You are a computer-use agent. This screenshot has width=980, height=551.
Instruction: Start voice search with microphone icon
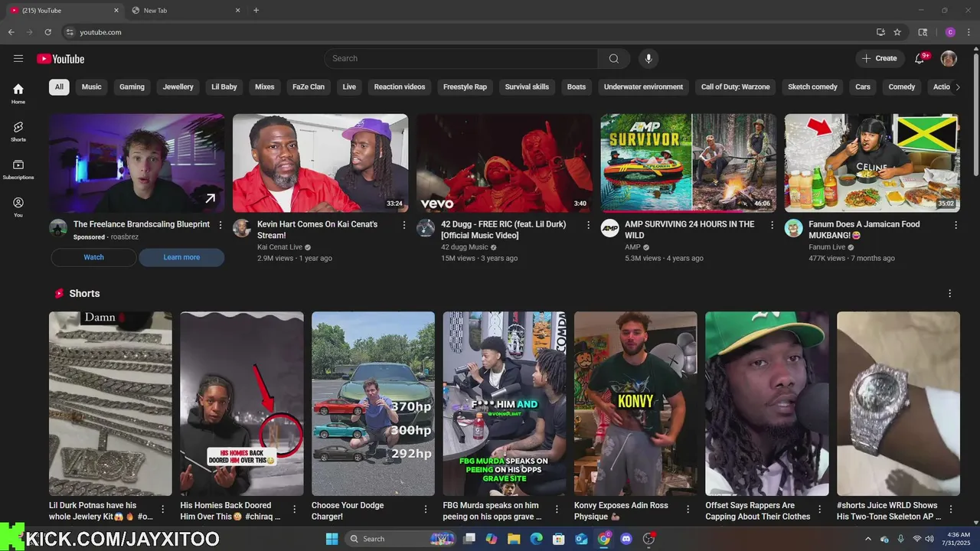click(x=648, y=58)
